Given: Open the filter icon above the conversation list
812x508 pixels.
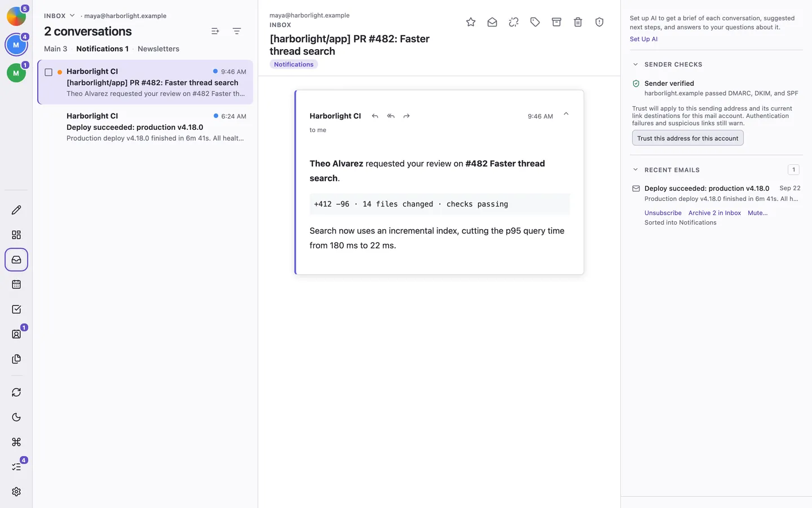Looking at the screenshot, I should [237, 31].
